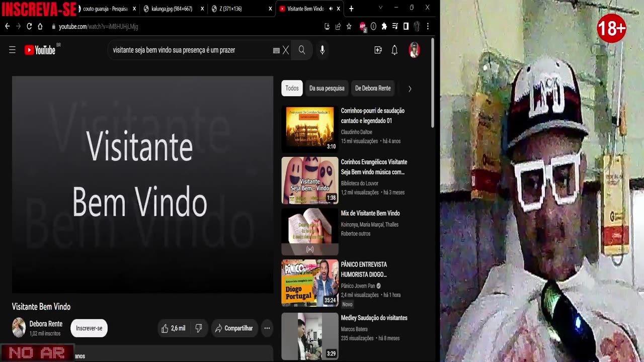Screen dimensions: 644x362
Task: Click the Visitante Bem Vindo video player
Action: [142, 185]
